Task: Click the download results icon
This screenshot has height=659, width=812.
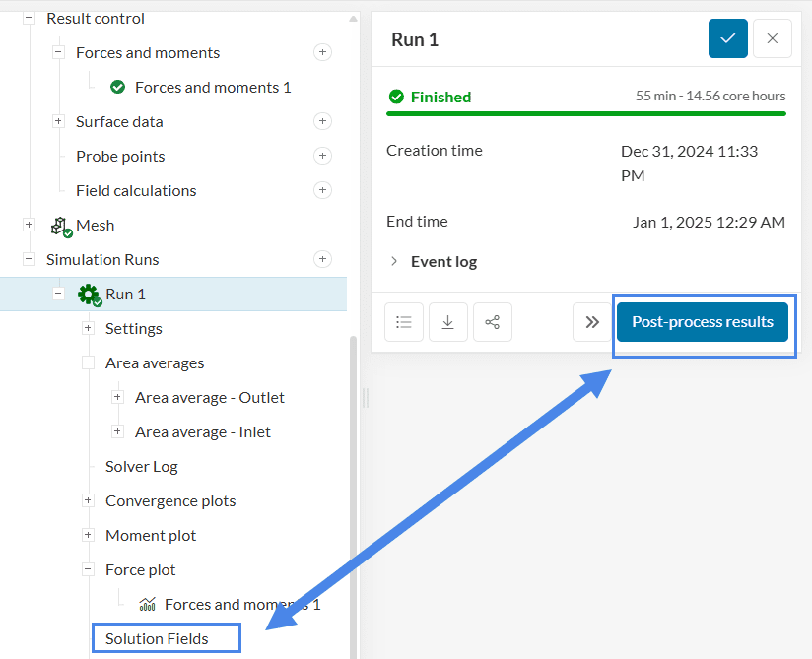Action: pyautogui.click(x=447, y=322)
